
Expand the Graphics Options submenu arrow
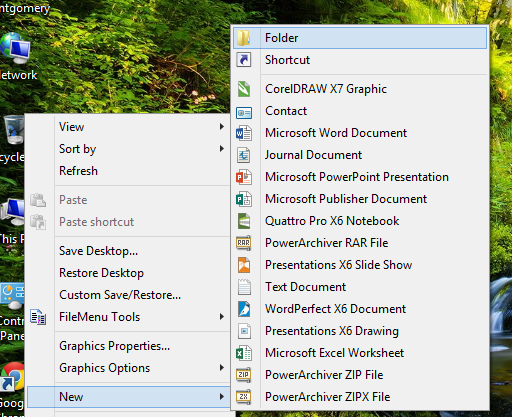(x=222, y=368)
